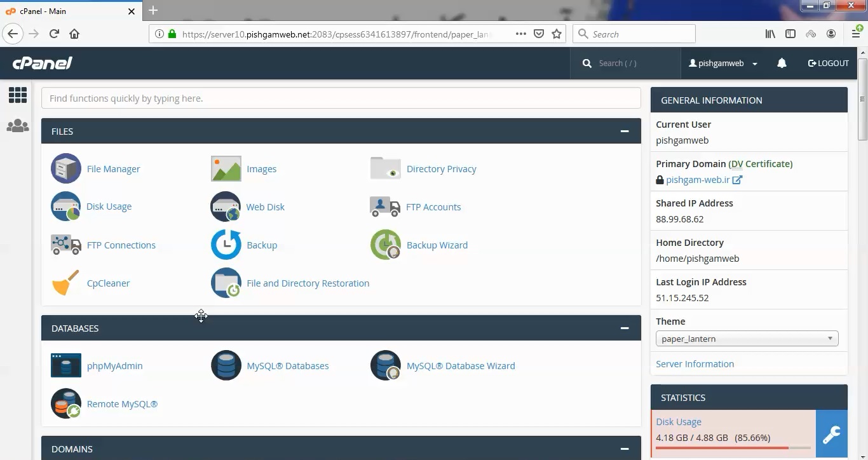Open the FTP Accounts icon
868x460 pixels.
coord(384,206)
